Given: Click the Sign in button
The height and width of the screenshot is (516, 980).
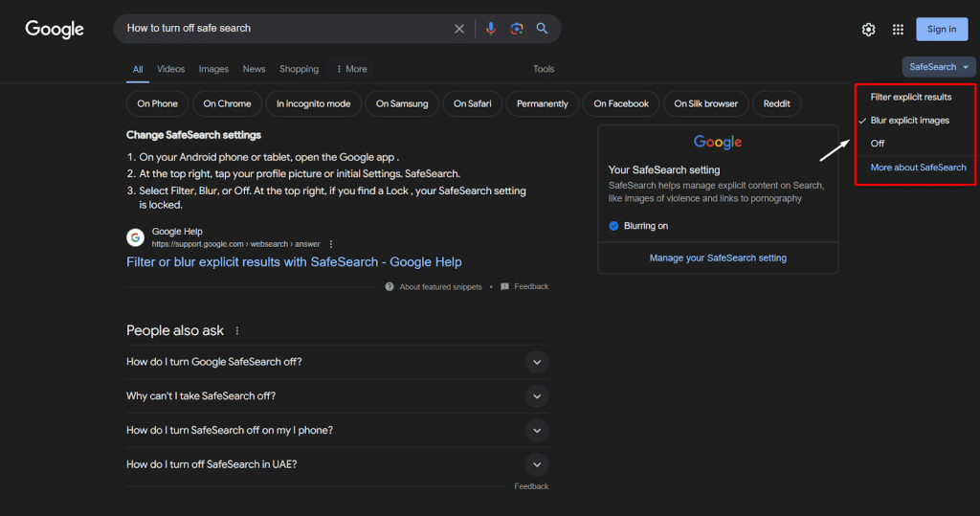Looking at the screenshot, I should coord(942,30).
